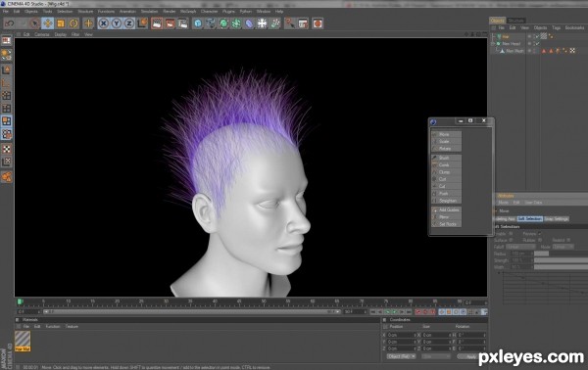588x370 pixels.
Task: Toggle the Rubber checkbox
Action: point(540,240)
